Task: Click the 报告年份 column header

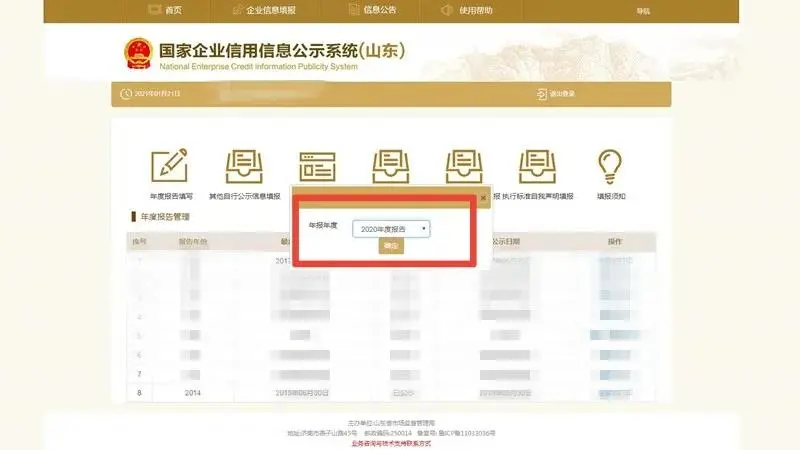Action: [193, 242]
